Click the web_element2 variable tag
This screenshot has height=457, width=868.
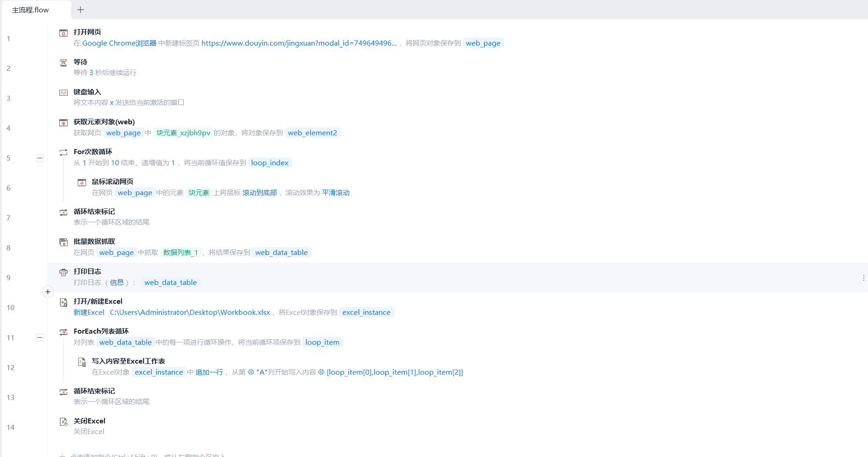pos(312,133)
